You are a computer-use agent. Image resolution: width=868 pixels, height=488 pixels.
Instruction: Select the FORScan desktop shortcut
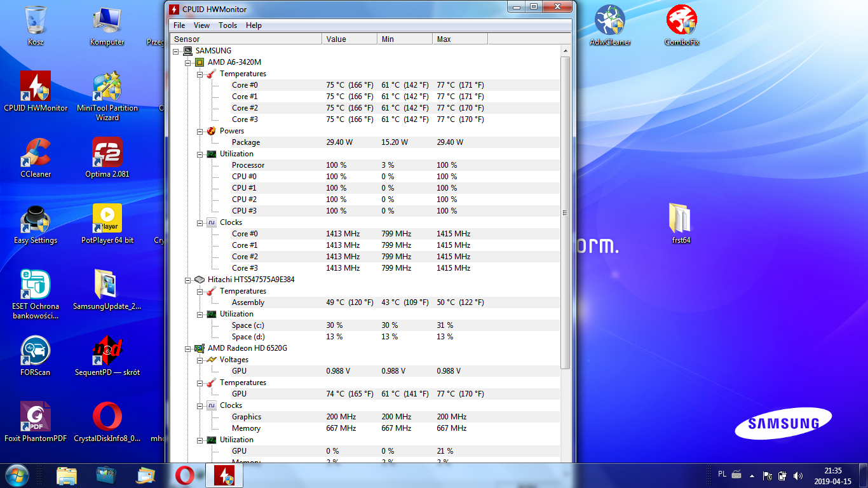pos(36,356)
